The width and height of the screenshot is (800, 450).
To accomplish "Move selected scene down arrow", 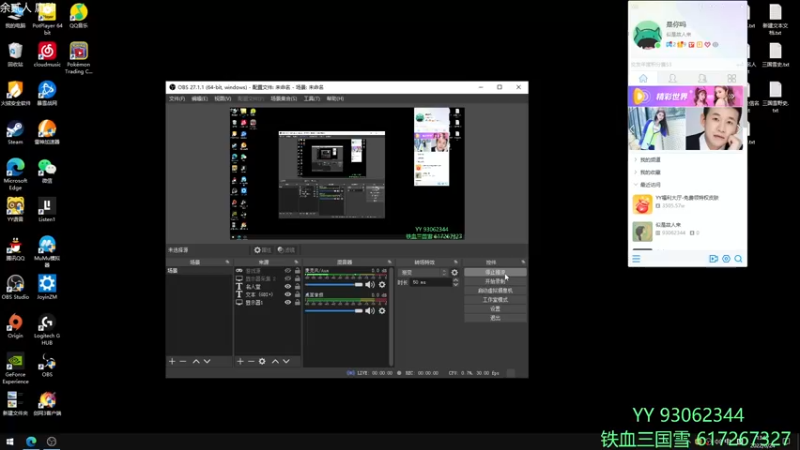I will pyautogui.click(x=207, y=361).
